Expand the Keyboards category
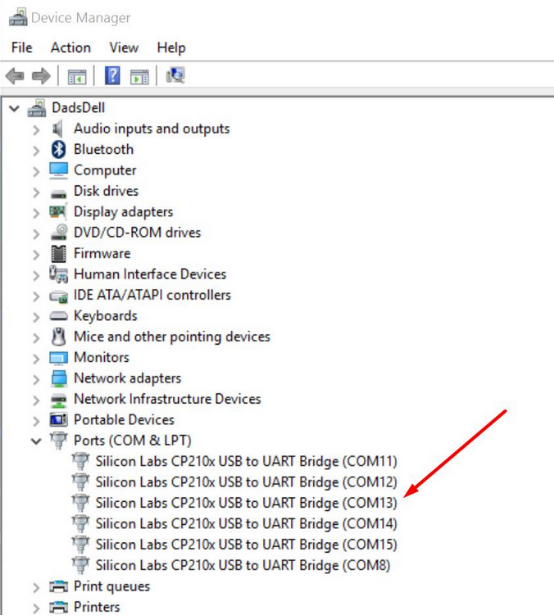Screen dimensions: 554x616 coord(36,317)
